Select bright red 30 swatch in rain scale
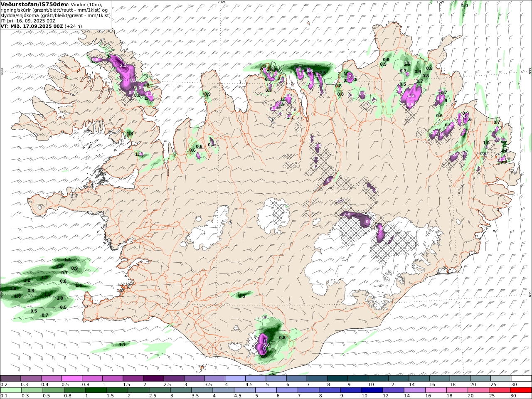Screen dimensions: 532x399 [520, 390]
